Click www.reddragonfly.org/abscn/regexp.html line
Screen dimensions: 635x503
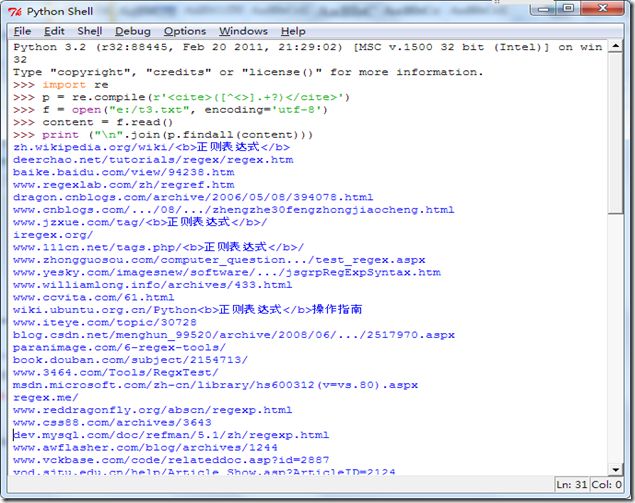153,411
